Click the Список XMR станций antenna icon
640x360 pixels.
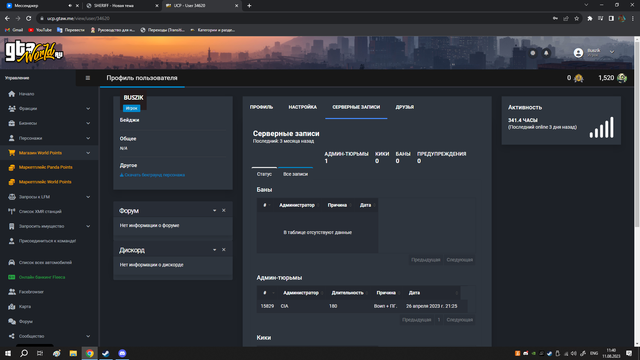coord(11,211)
